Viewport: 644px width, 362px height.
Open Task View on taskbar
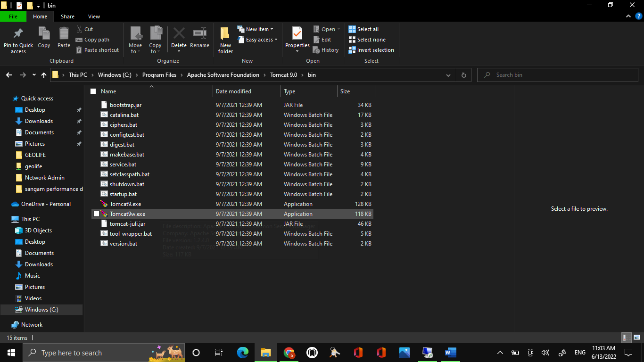219,353
